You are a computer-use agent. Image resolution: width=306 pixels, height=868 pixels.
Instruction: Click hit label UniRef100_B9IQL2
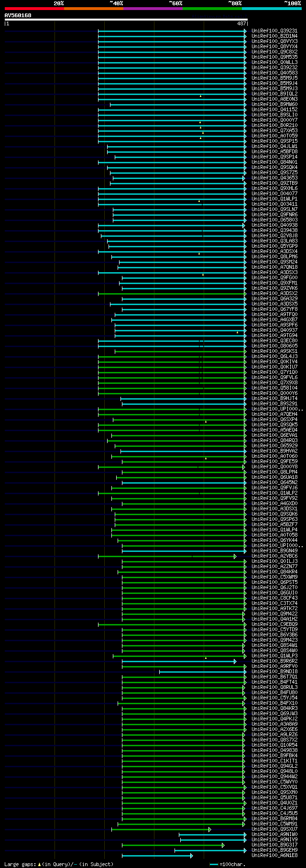(274, 94)
